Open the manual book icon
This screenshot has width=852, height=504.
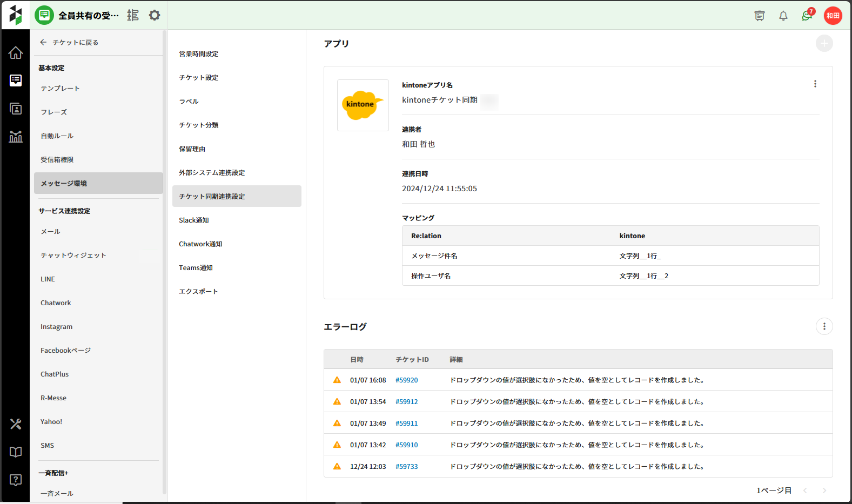(16, 452)
